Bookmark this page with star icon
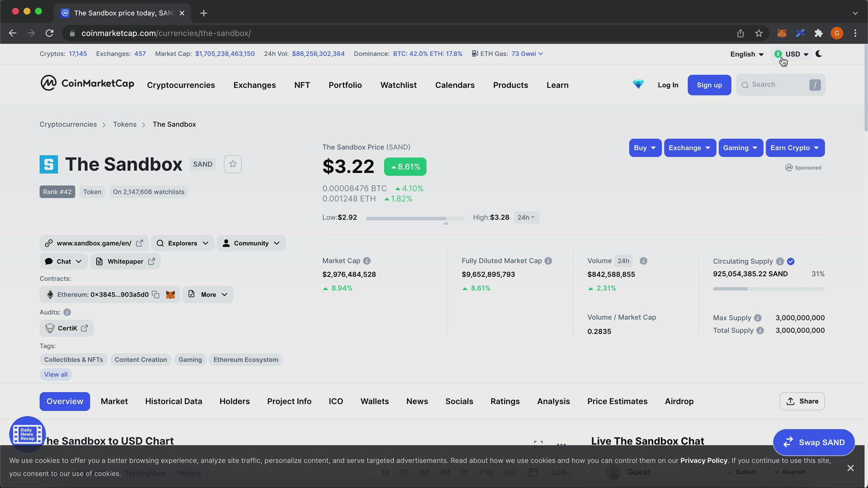Image resolution: width=868 pixels, height=488 pixels. (x=759, y=33)
